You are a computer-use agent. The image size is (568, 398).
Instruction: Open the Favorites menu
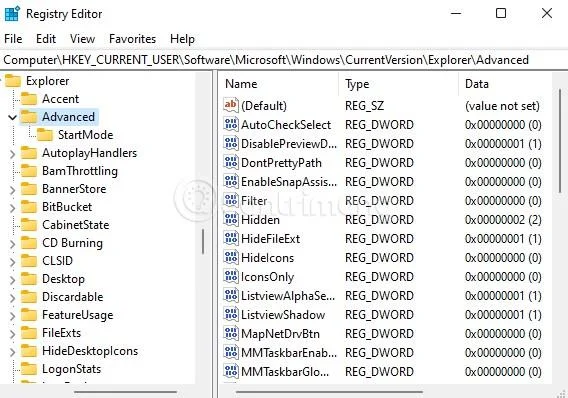point(132,39)
